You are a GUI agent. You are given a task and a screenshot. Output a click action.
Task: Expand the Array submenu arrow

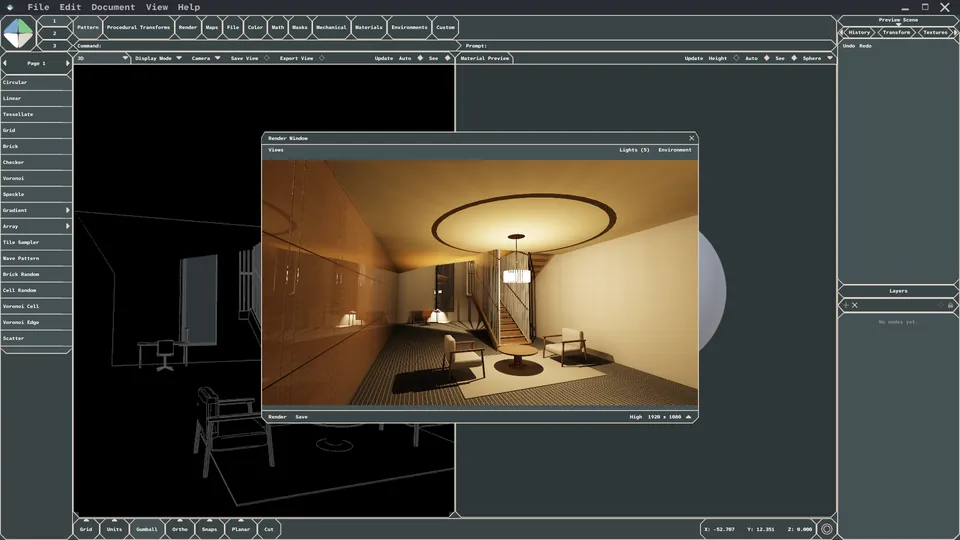pos(67,226)
